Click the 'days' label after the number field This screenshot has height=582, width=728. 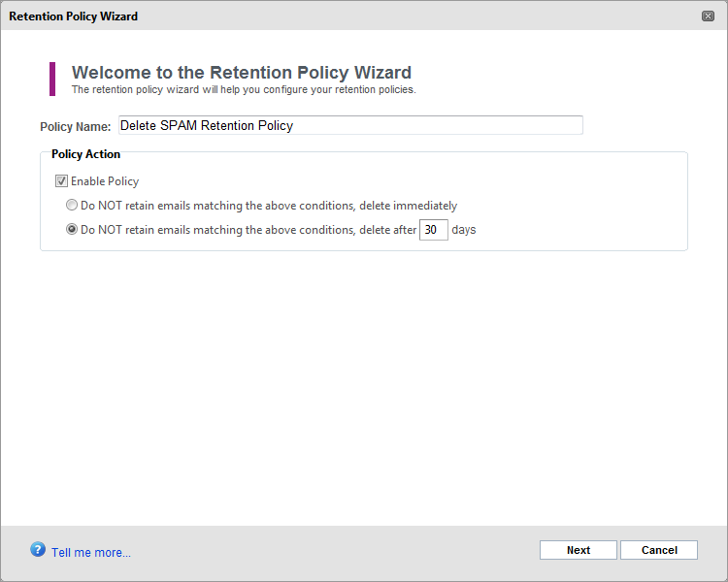(x=464, y=230)
